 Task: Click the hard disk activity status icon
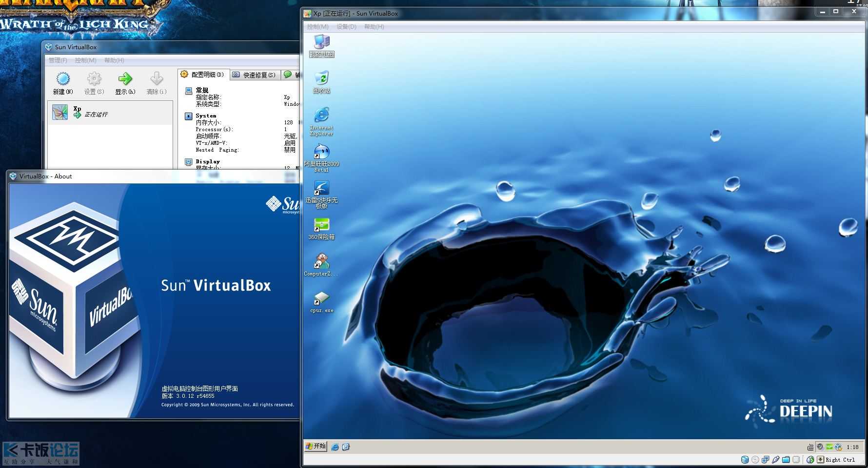[745, 460]
